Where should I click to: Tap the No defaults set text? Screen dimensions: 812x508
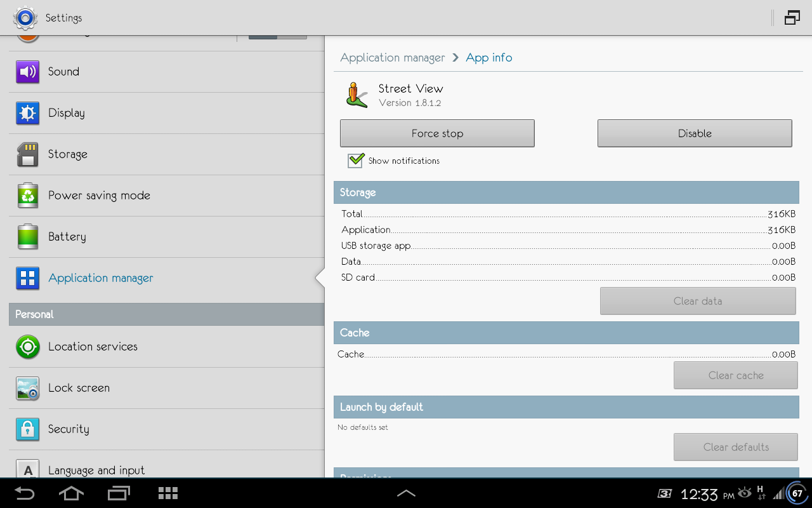[x=363, y=427]
